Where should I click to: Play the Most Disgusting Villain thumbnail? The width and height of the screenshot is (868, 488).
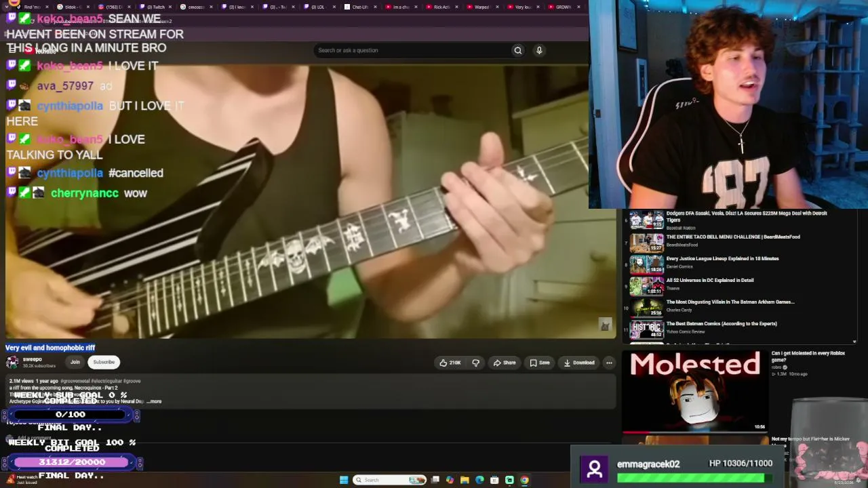646,307
